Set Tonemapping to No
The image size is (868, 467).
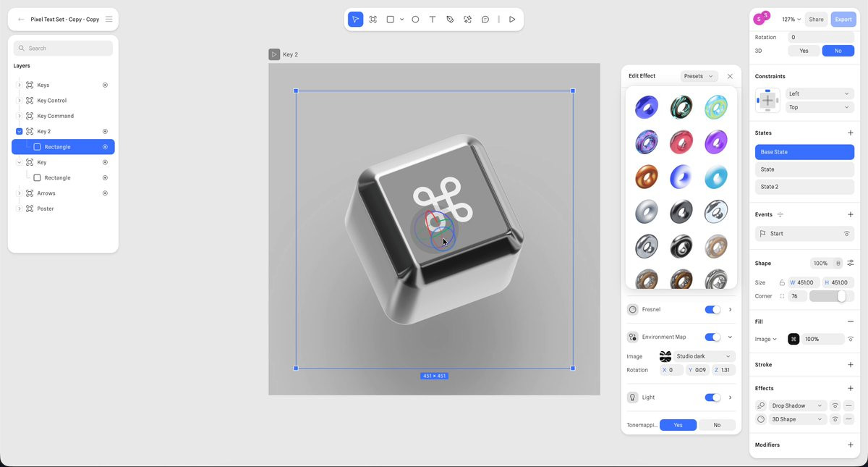pos(717,425)
